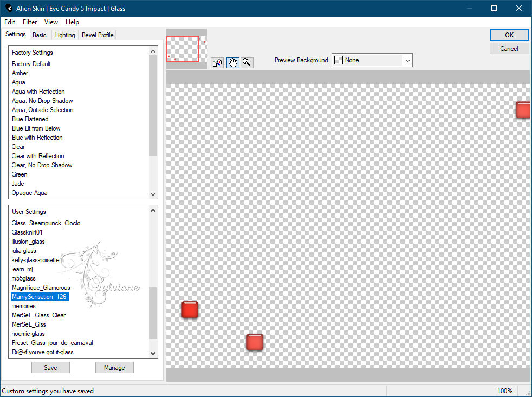Click the Alien Skin title bar icon

click(9, 8)
